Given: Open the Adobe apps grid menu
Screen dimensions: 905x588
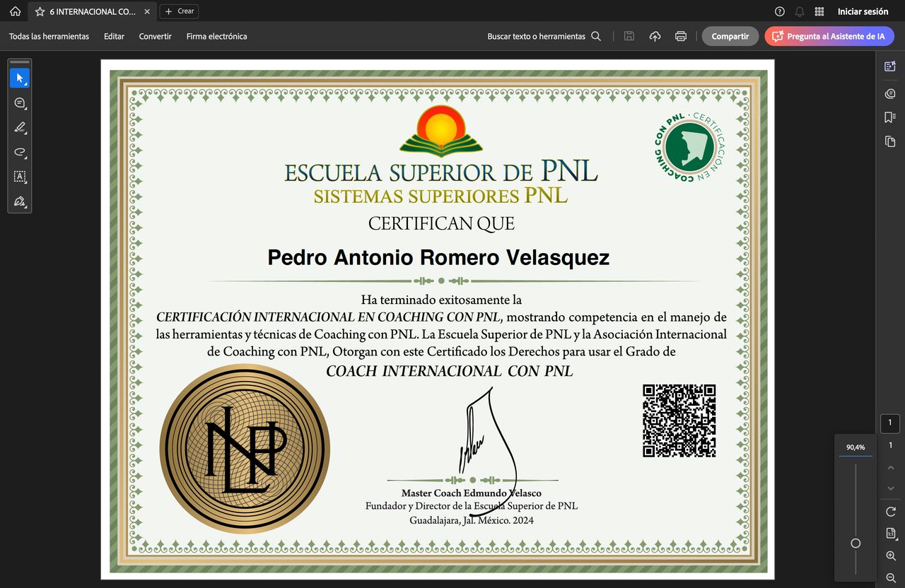Looking at the screenshot, I should tap(819, 11).
